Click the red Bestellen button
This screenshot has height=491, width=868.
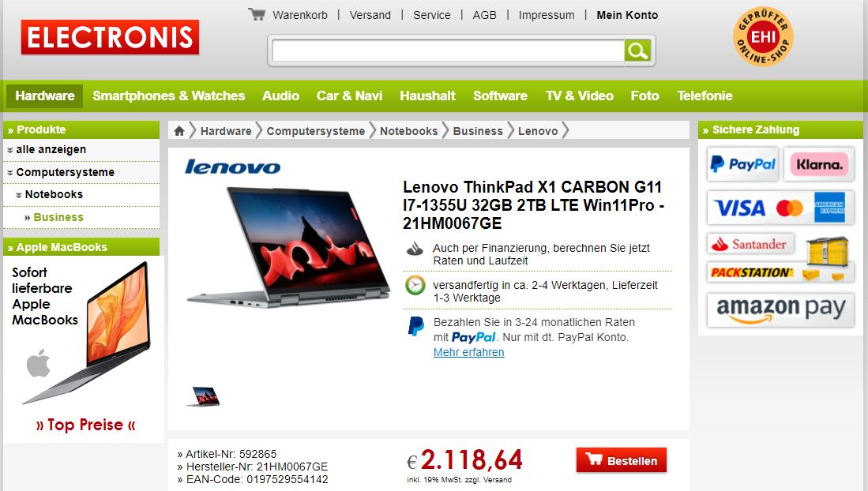pos(621,460)
